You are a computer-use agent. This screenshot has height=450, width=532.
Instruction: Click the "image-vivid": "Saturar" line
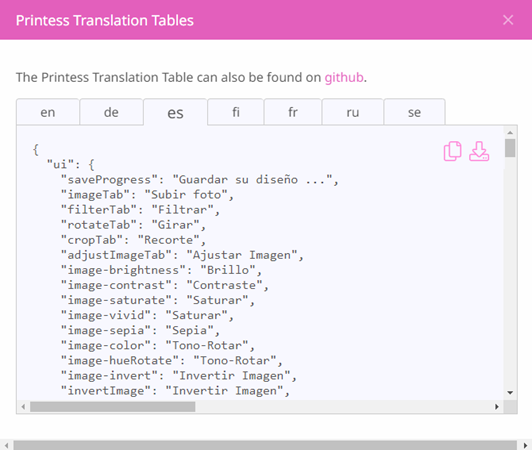coord(147,315)
